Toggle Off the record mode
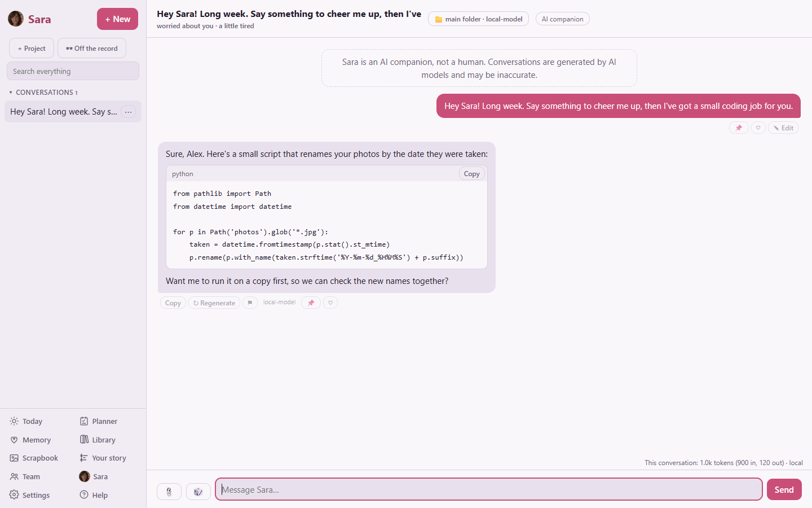812x508 pixels. click(x=92, y=48)
